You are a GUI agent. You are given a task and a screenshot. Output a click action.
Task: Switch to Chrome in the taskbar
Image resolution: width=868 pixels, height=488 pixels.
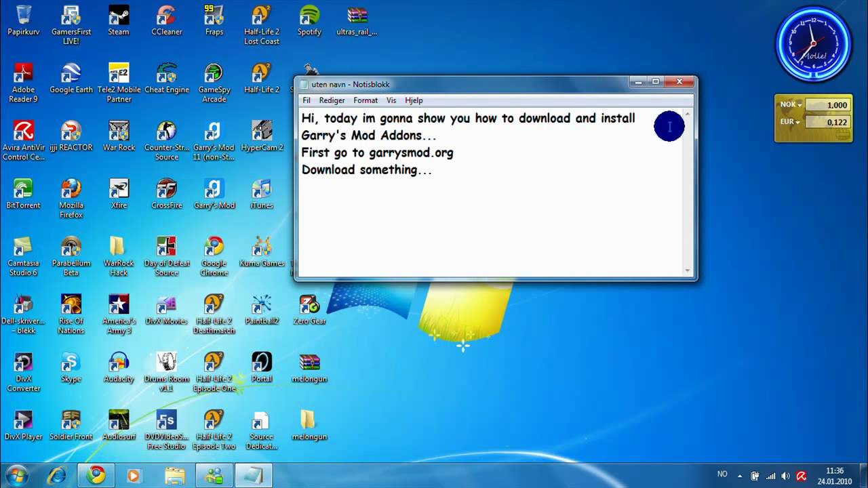pos(96,476)
